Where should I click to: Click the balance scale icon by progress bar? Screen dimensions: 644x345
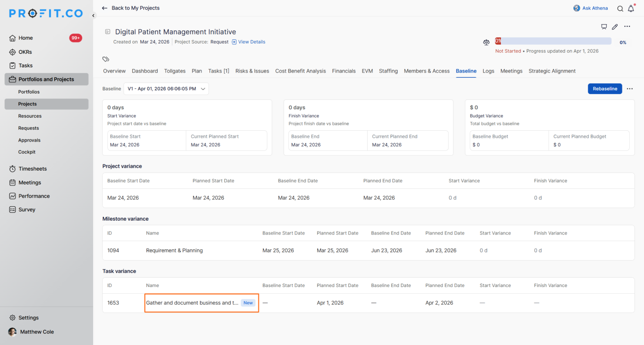pyautogui.click(x=486, y=42)
